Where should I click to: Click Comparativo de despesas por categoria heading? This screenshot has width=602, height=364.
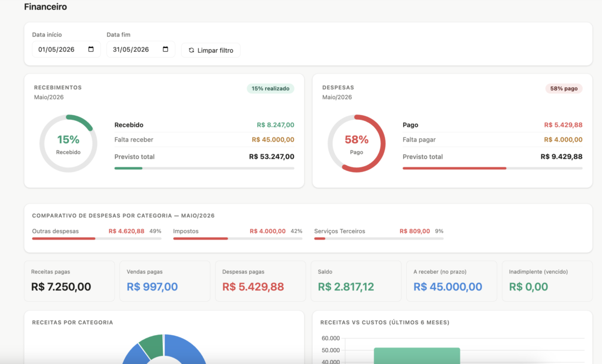tap(123, 215)
